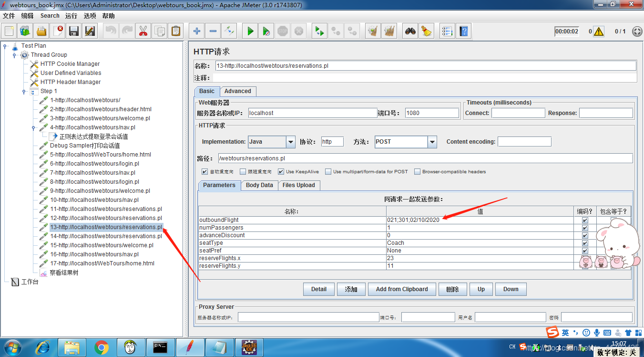The image size is (644, 357).
Task: Click the Detail button
Action: point(319,289)
